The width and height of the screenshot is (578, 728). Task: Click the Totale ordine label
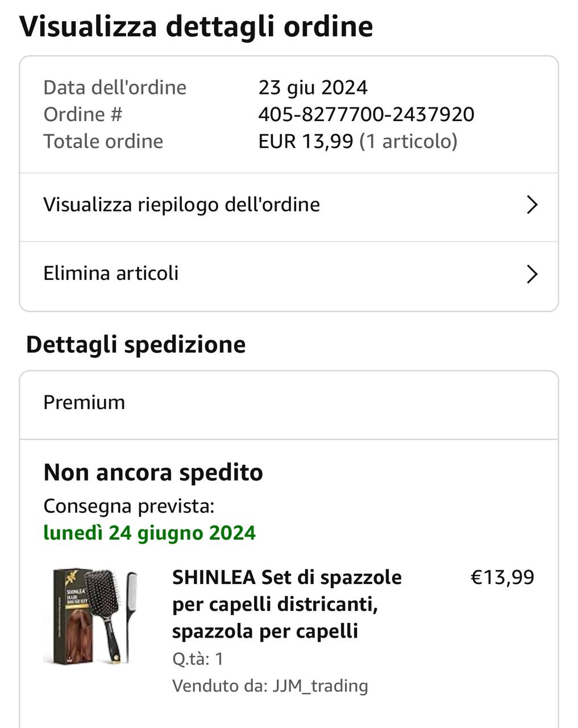[103, 141]
